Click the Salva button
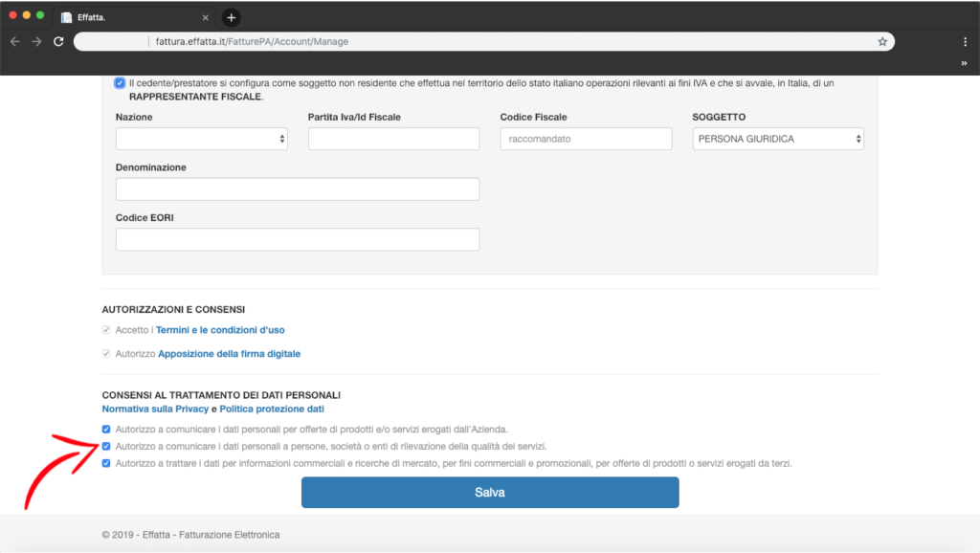Image resolution: width=980 pixels, height=553 pixels. point(489,493)
